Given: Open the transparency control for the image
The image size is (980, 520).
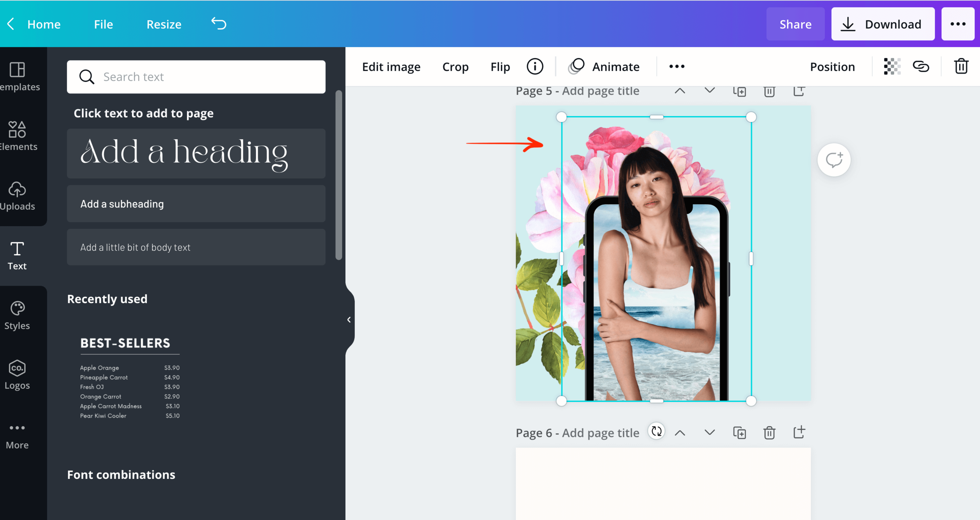Looking at the screenshot, I should click(891, 66).
